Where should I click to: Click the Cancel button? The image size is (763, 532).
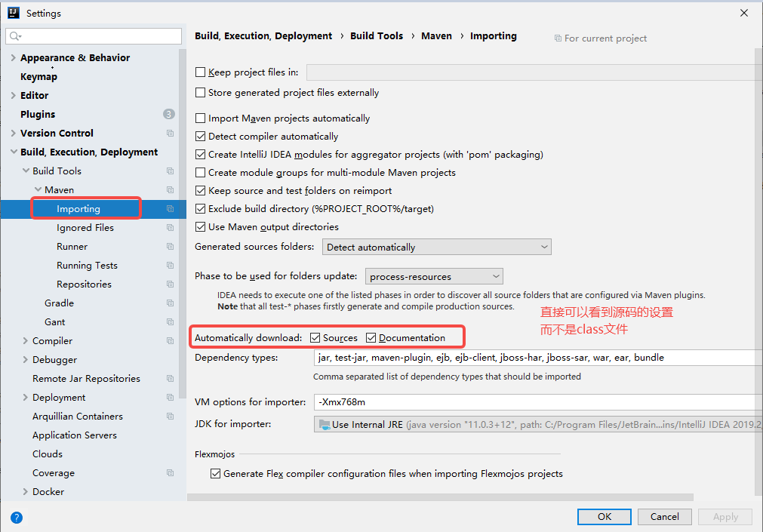click(x=665, y=517)
